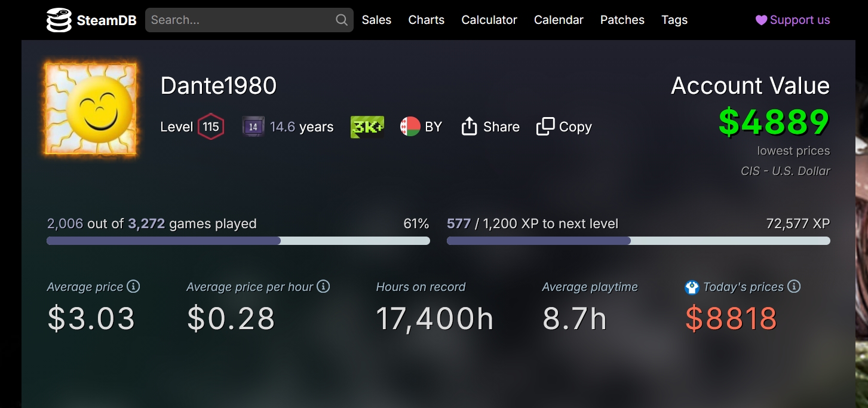Viewport: 868px width, 408px height.
Task: Click the $0.28 price per hour value
Action: coord(231,318)
